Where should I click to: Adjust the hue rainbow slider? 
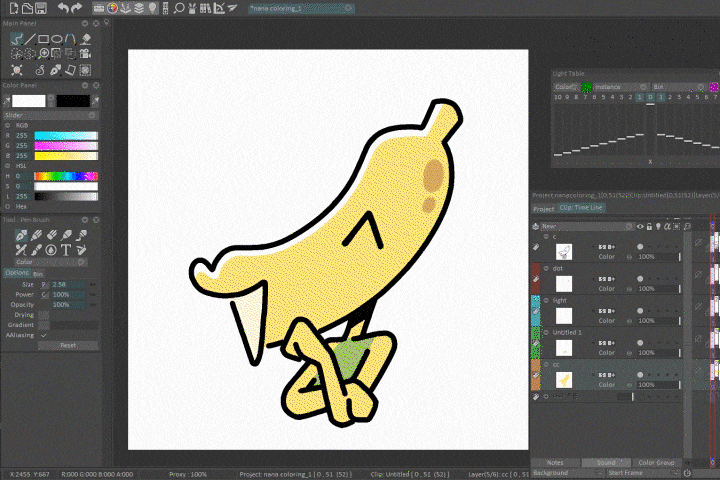[x=66, y=176]
